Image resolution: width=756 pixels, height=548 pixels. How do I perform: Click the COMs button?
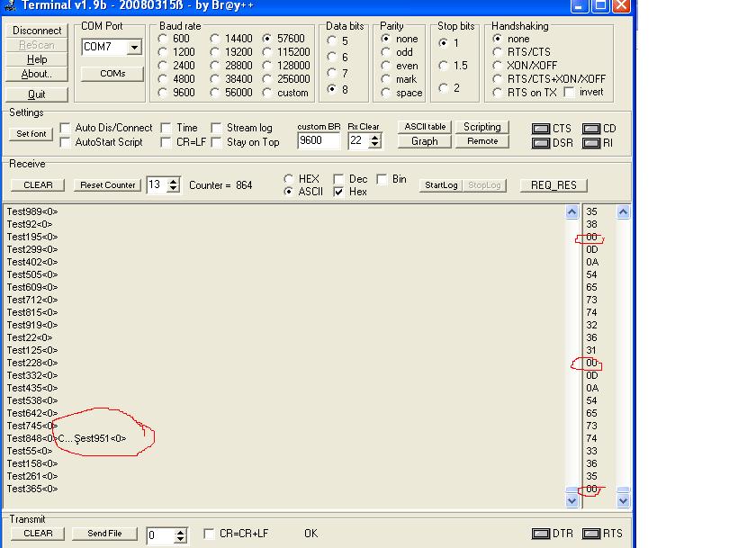click(x=112, y=73)
